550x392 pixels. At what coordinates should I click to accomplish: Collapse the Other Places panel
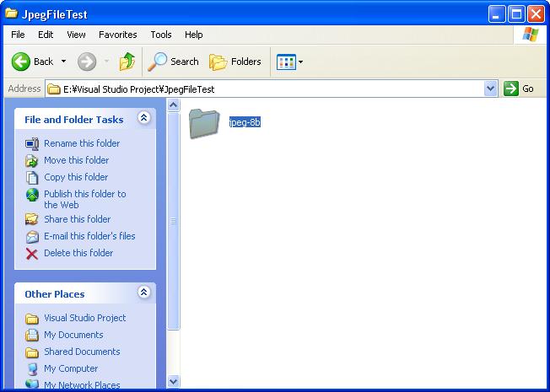tap(143, 293)
